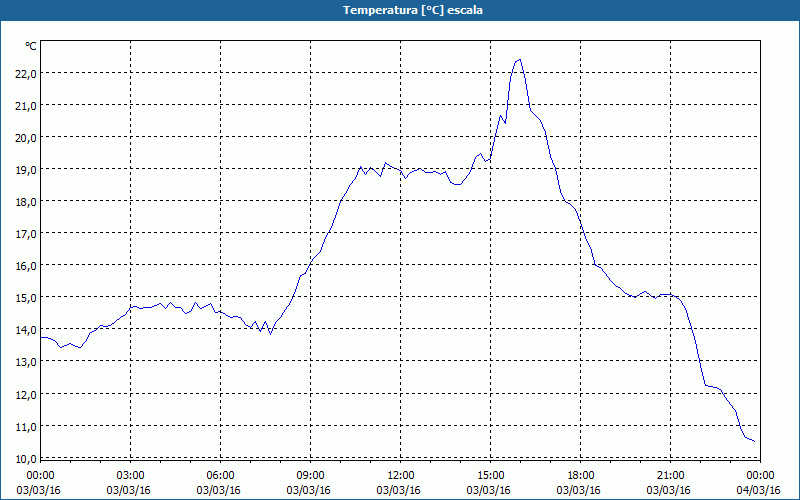Select the 21,0 y-axis label
The height and width of the screenshot is (500, 800).
[x=27, y=106]
